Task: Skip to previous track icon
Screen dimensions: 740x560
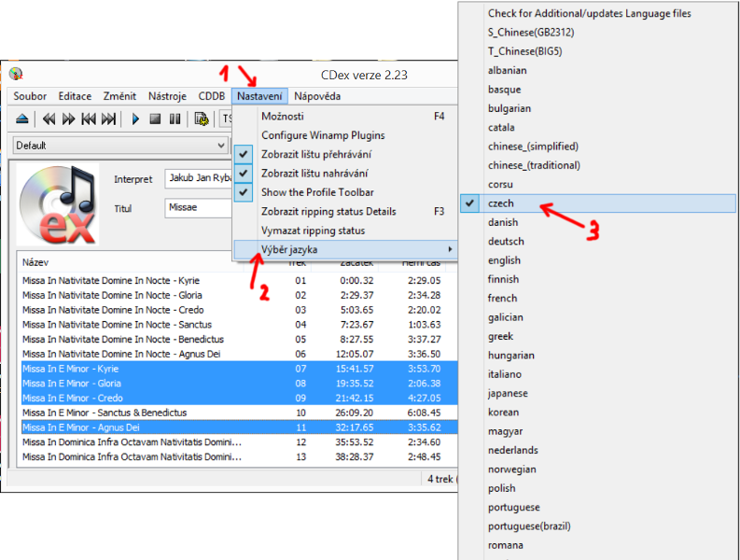Action: [89, 119]
